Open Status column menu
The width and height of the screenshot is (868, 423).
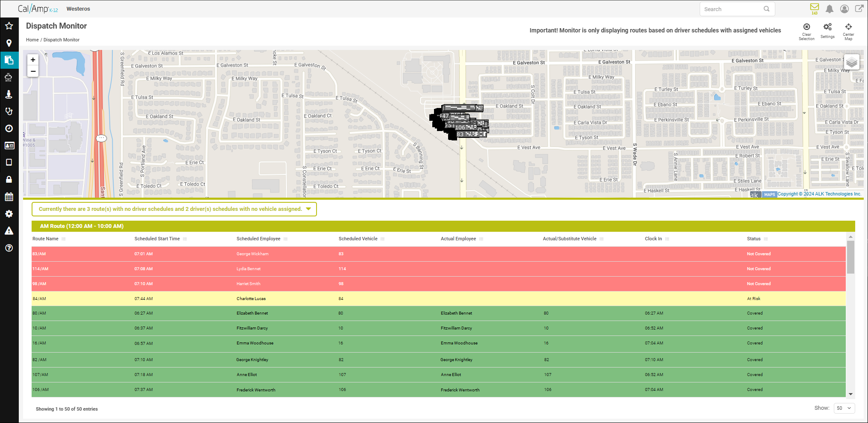click(766, 239)
